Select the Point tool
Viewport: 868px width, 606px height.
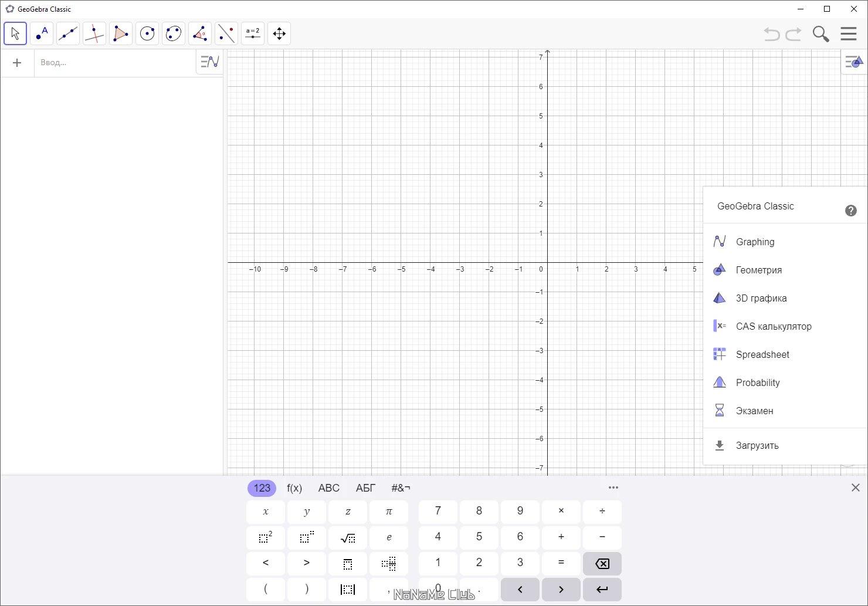coord(42,33)
